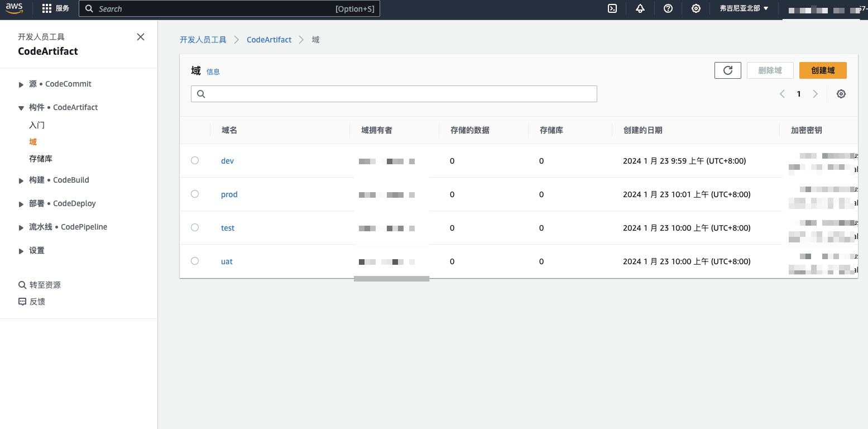Open the test domain link
The width and height of the screenshot is (868, 429).
[228, 228]
